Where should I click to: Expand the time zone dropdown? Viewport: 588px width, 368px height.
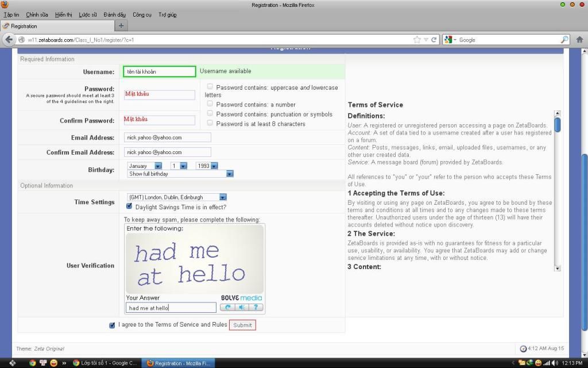[223, 197]
